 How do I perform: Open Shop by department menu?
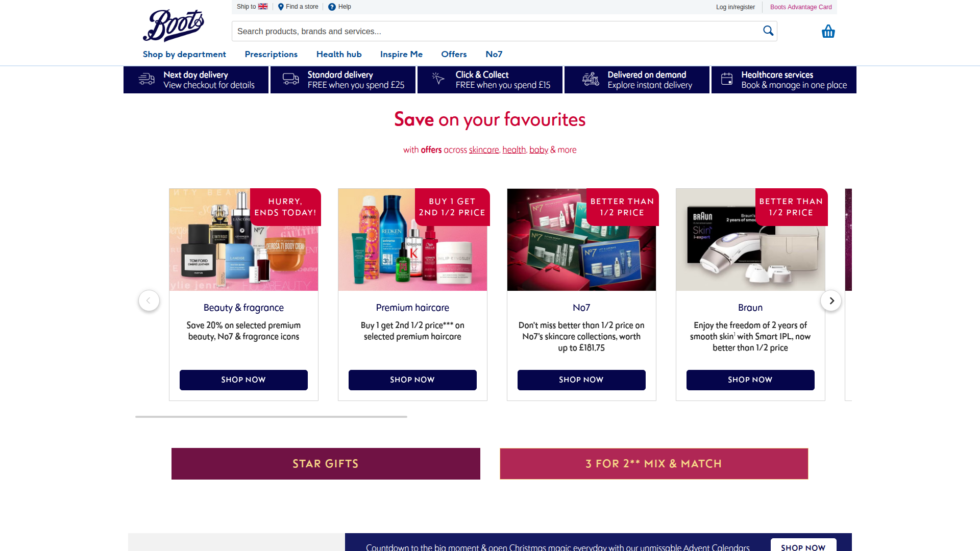tap(184, 54)
